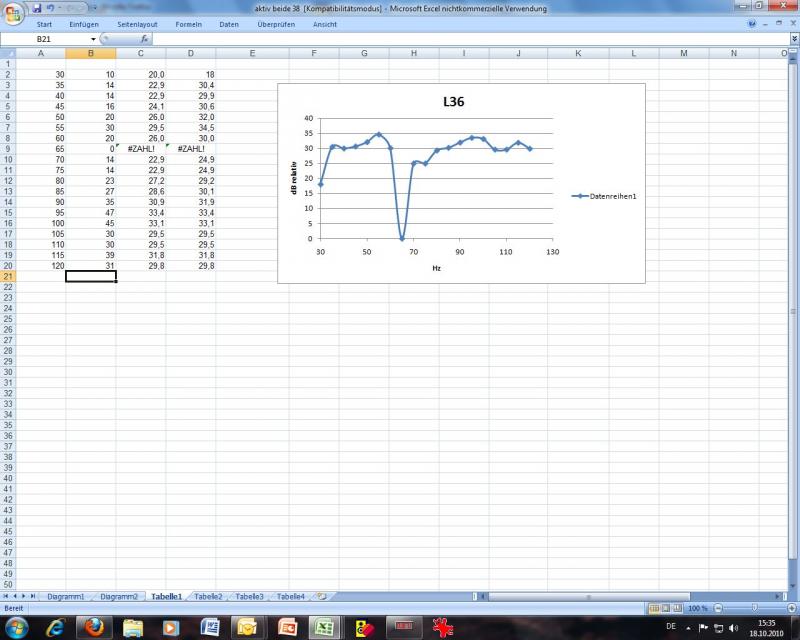The width and height of the screenshot is (800, 640).
Task: Click the Office button
Action: (12, 12)
